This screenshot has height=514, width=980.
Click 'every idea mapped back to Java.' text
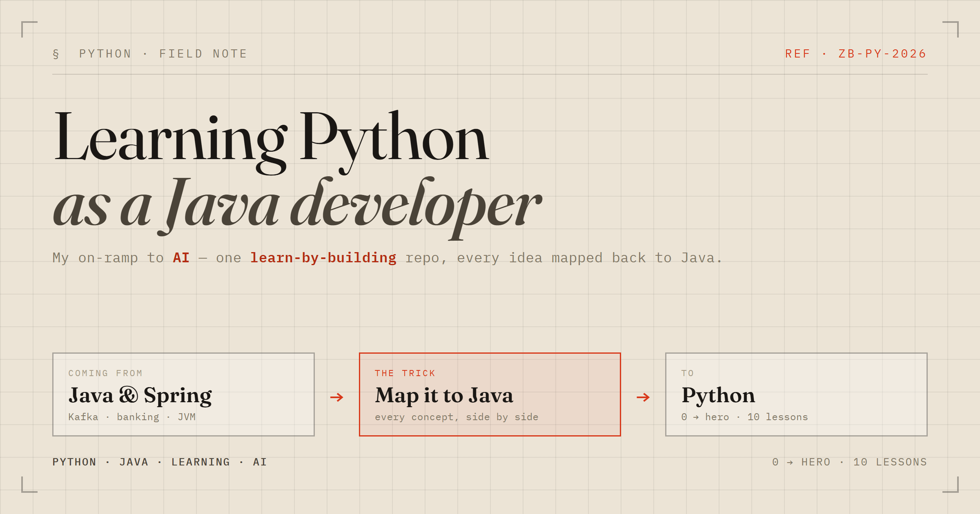coord(590,258)
